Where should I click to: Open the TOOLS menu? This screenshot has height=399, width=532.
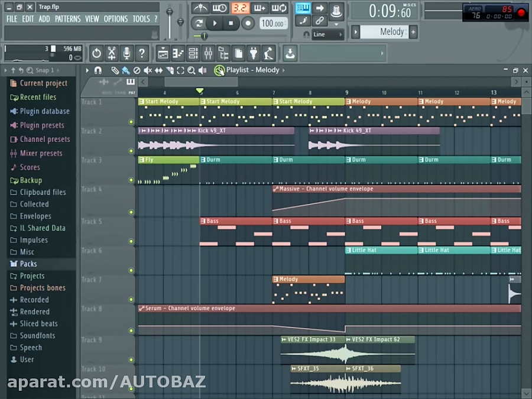pos(141,18)
